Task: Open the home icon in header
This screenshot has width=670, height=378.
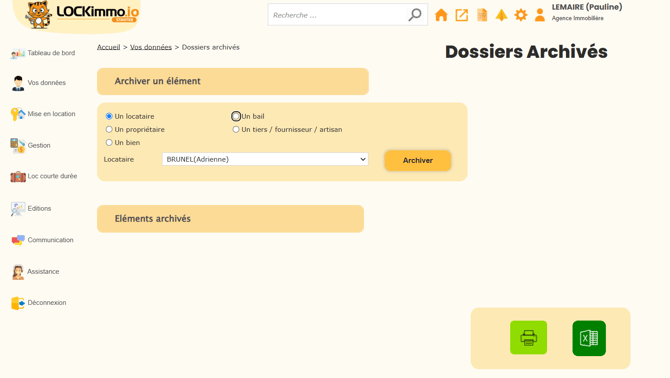Action: 441,15
